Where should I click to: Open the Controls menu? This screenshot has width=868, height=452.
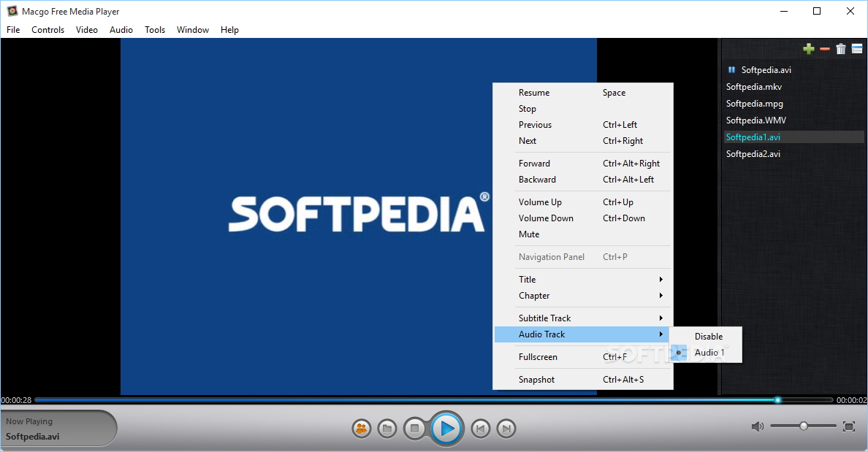(48, 30)
